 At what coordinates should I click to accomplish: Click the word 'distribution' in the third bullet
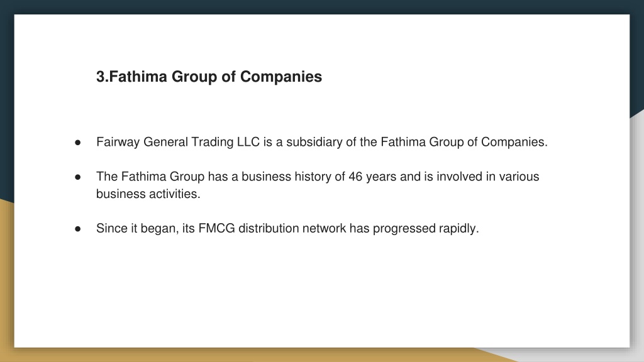[269, 228]
